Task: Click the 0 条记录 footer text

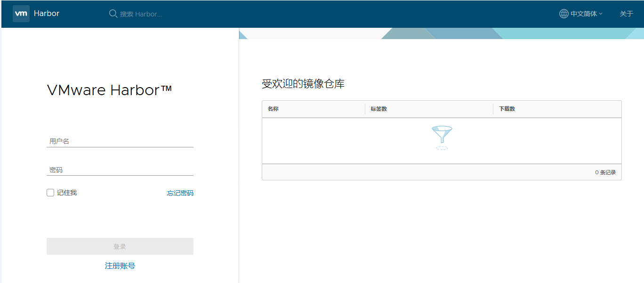Action: (x=605, y=172)
